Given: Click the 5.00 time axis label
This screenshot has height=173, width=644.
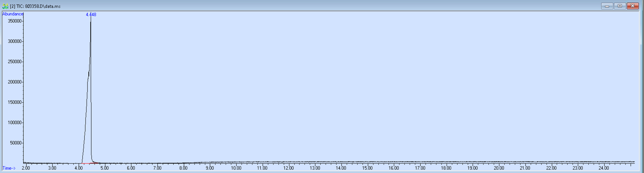Looking at the screenshot, I should click(x=105, y=168).
